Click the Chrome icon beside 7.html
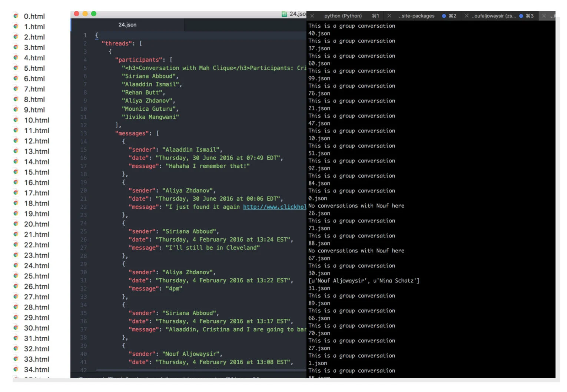The image size is (567, 392). (x=16, y=88)
